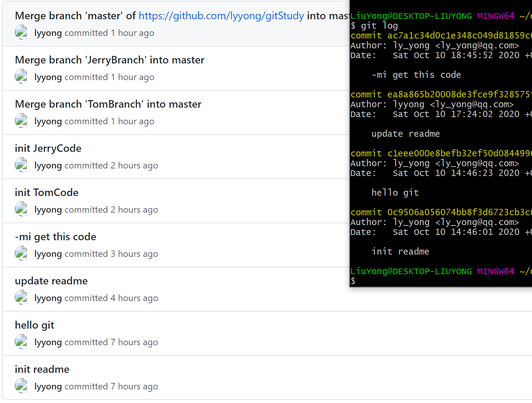Click avatar next to update readme commit

pos(21,298)
